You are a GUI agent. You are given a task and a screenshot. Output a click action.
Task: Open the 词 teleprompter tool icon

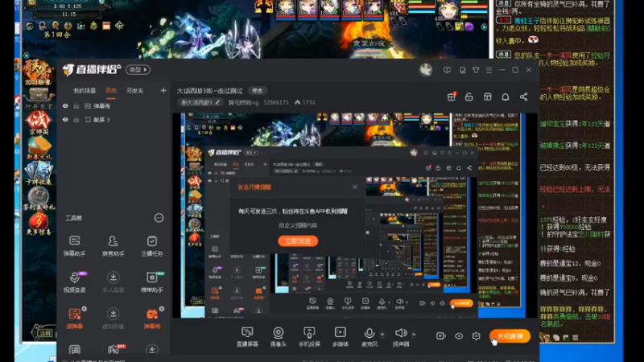[74, 349]
